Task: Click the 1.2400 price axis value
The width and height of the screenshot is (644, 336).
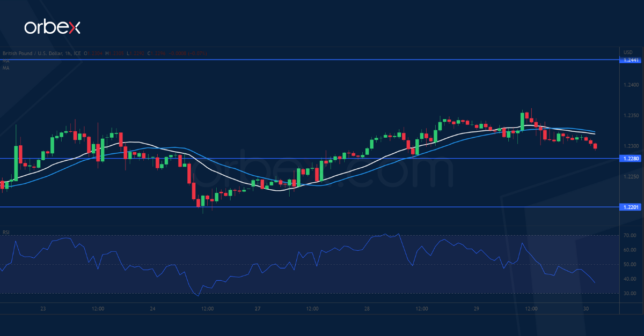Action: (632, 85)
